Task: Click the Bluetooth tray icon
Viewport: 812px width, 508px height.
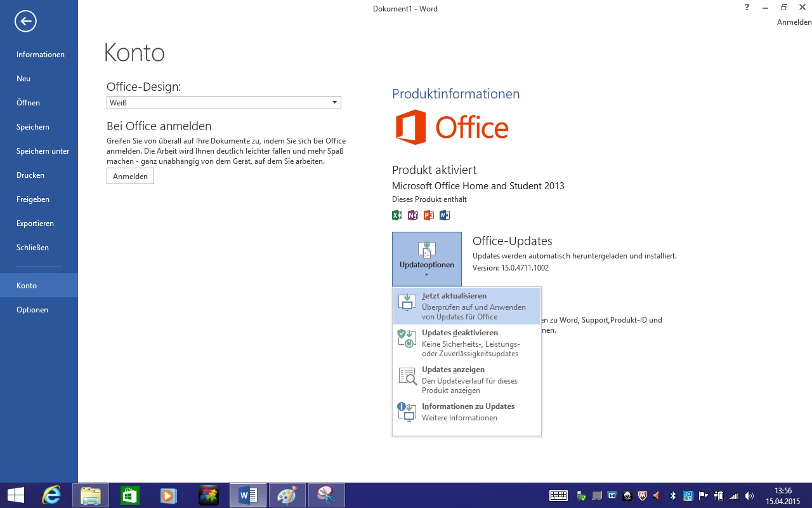Action: 673,496
